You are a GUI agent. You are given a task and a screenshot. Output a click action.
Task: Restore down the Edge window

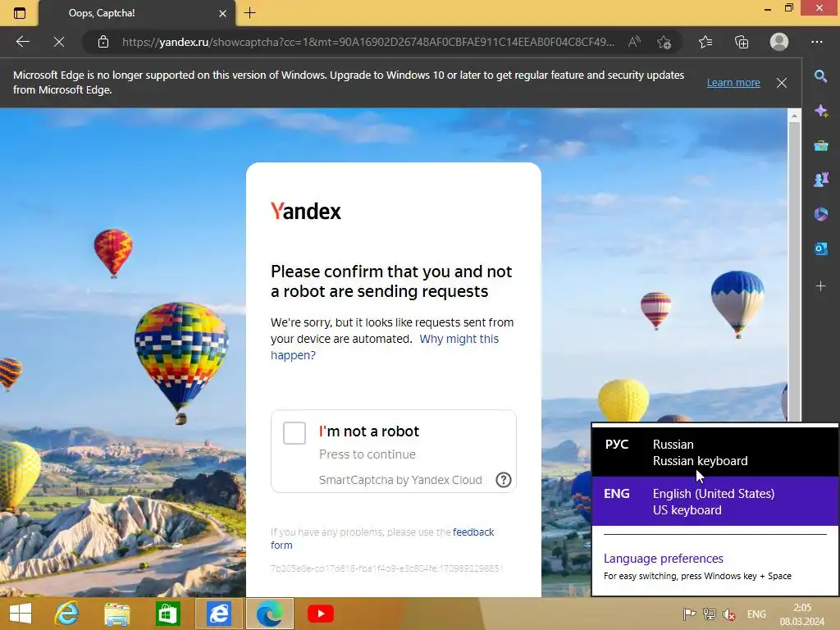tap(788, 7)
